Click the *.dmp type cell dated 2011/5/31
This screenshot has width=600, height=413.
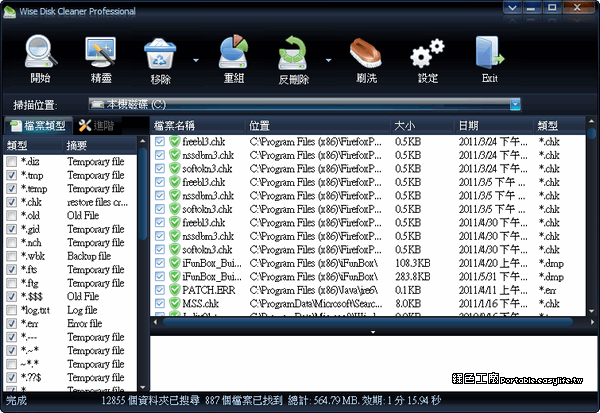click(551, 277)
